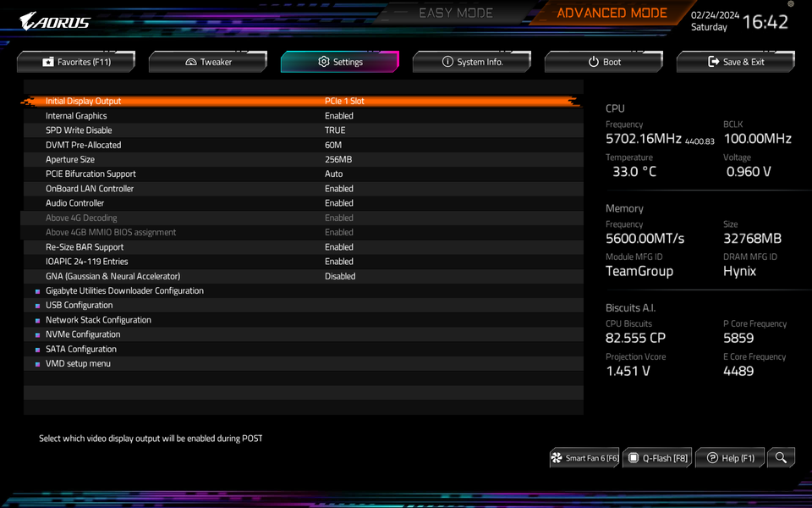Click the SATA Configuration bullet icon
812x508 pixels.
[37, 350]
